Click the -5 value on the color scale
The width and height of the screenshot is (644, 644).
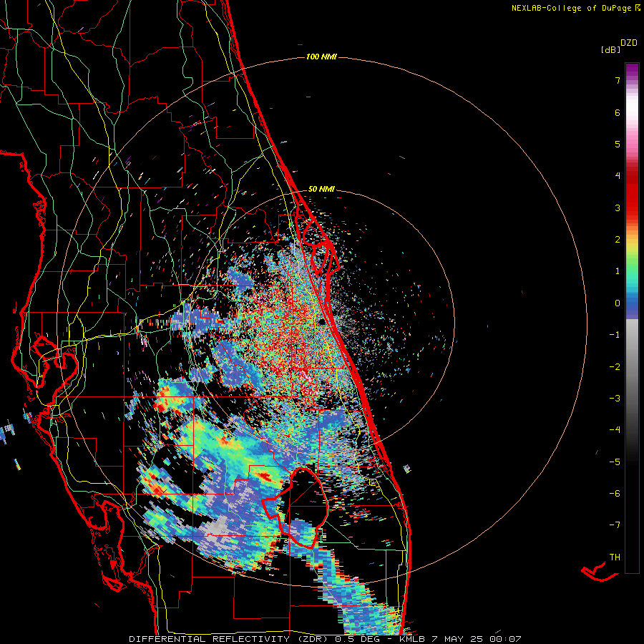tap(615, 462)
